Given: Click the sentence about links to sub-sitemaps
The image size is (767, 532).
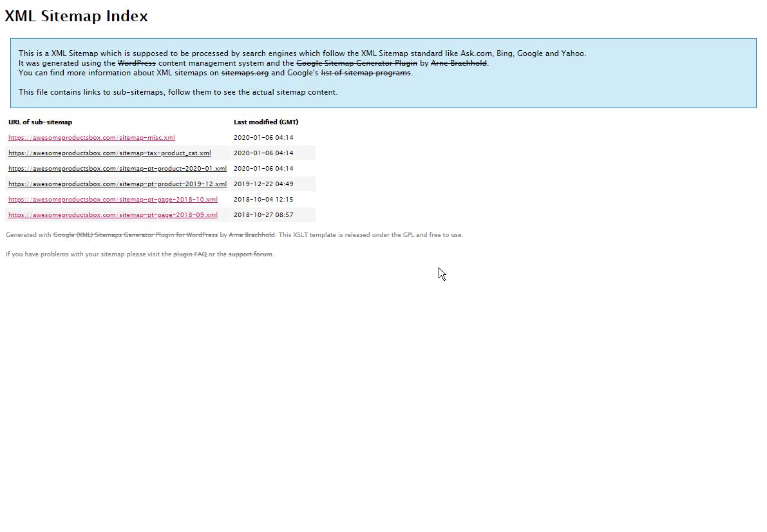Looking at the screenshot, I should click(x=178, y=92).
